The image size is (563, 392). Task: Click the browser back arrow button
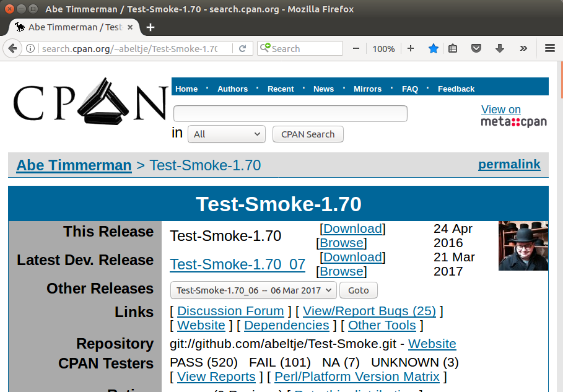coord(12,48)
